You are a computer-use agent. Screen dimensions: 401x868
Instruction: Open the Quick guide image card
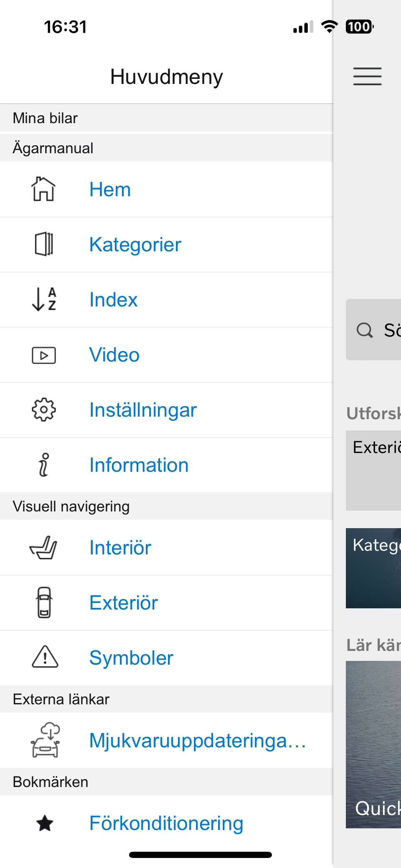coord(373,744)
